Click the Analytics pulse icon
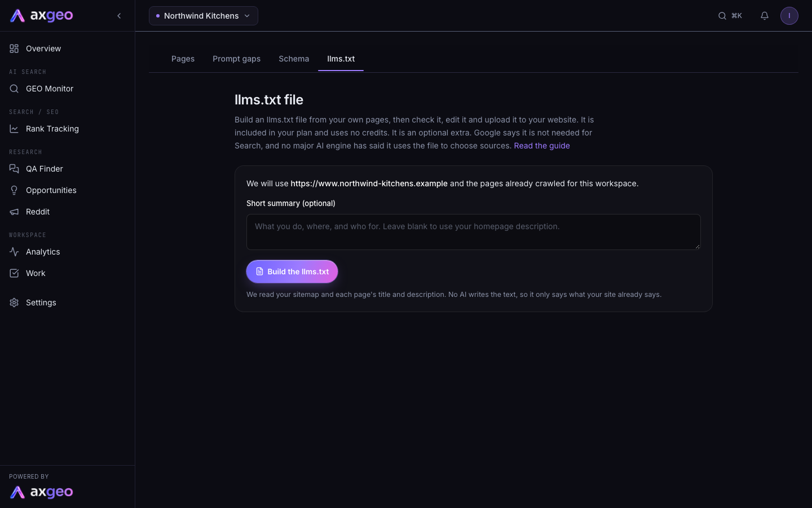 point(14,252)
